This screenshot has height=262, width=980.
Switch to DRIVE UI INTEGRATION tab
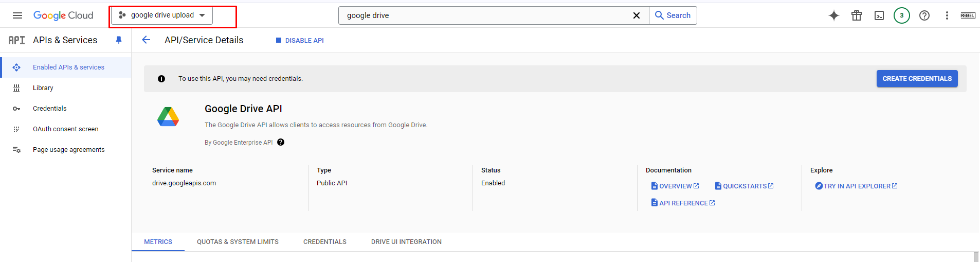(x=406, y=242)
